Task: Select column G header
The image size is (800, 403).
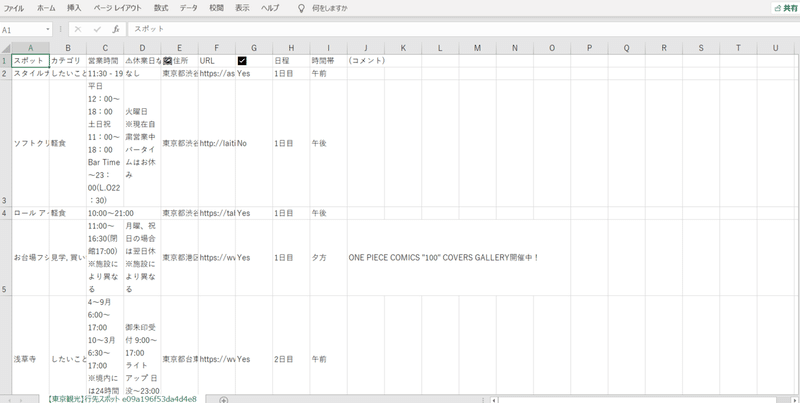Action: pyautogui.click(x=254, y=48)
